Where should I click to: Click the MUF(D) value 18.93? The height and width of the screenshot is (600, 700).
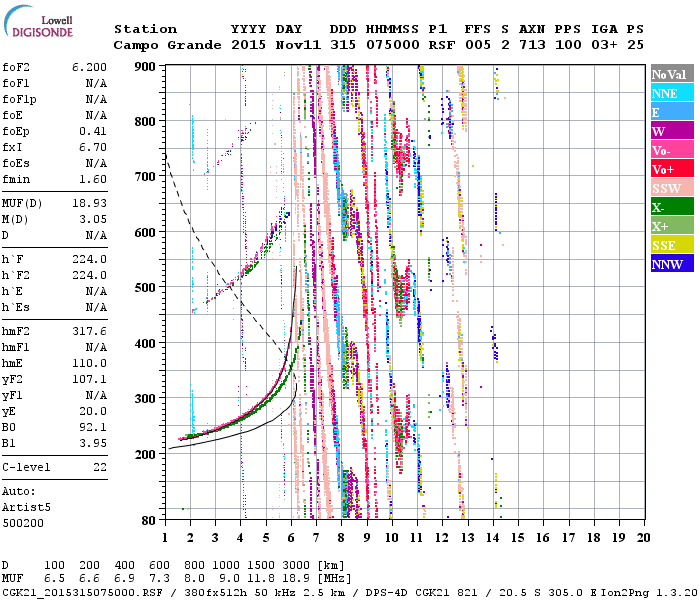[89, 203]
